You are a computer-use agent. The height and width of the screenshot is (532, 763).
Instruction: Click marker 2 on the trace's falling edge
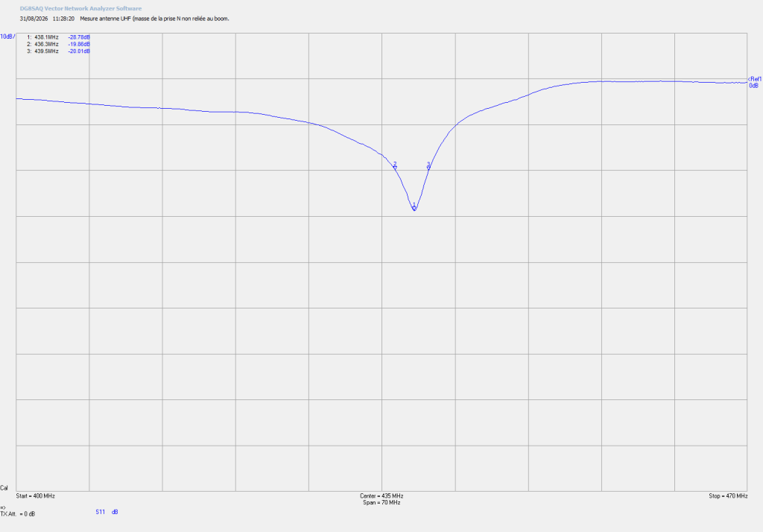click(395, 166)
